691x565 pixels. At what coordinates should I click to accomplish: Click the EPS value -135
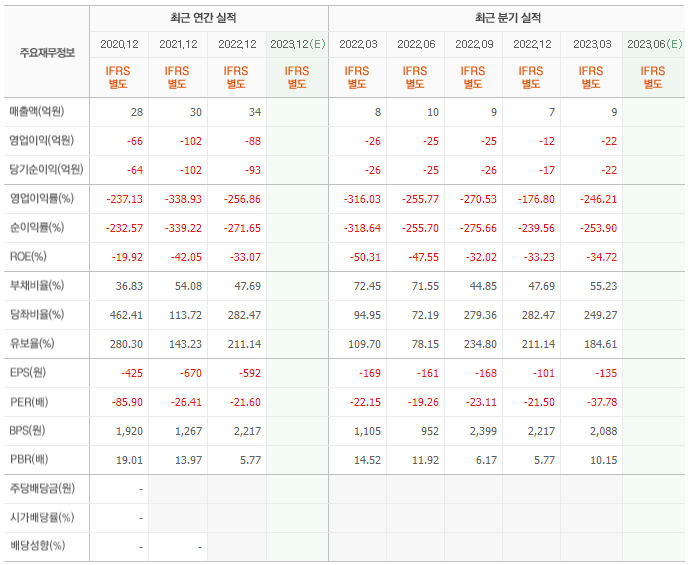click(606, 373)
